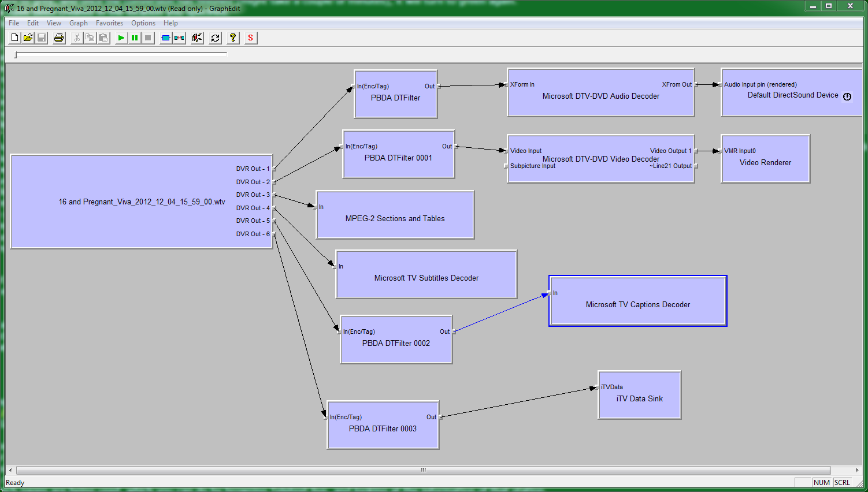Screen dimensions: 868x492
Task: Create a new filter graph
Action: 15,38
